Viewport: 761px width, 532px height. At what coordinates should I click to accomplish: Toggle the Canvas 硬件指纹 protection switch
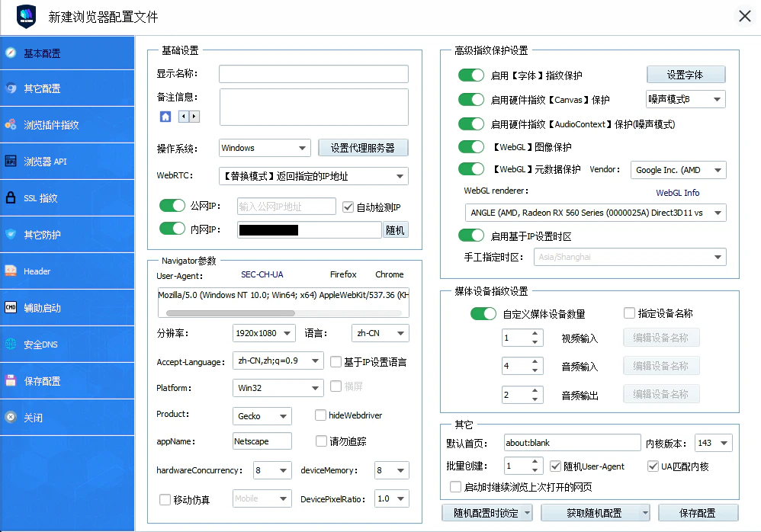coord(471,99)
